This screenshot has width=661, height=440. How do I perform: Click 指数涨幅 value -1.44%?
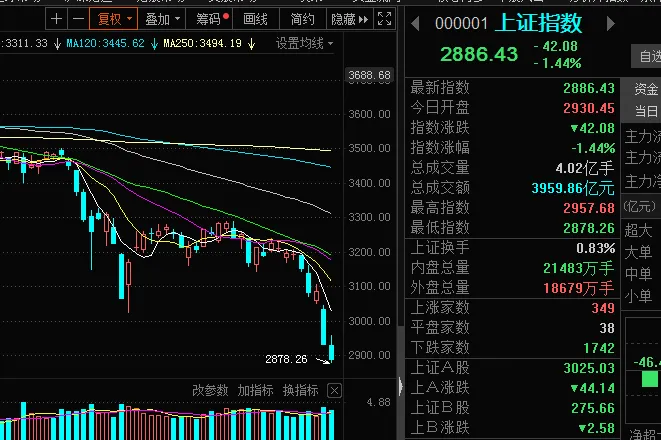tap(593, 148)
